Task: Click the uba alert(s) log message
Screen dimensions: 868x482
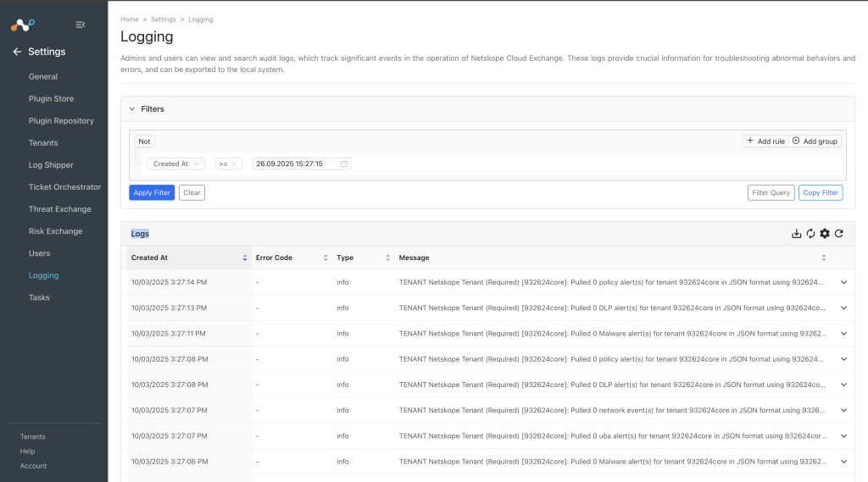Action: [x=612, y=436]
